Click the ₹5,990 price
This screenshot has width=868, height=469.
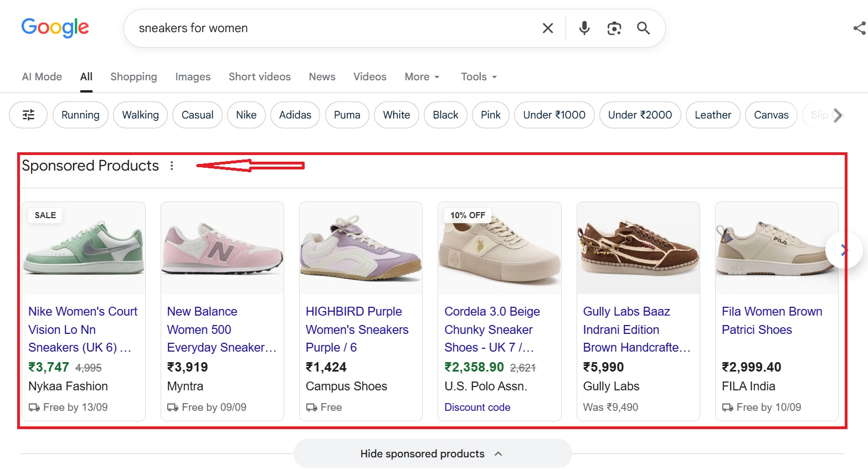point(603,367)
